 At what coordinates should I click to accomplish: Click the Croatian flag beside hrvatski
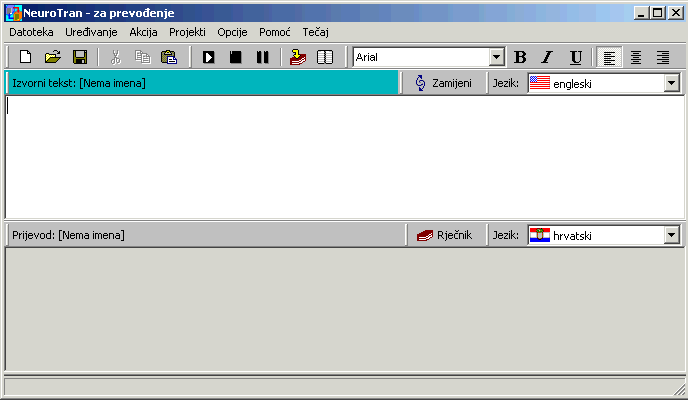[540, 235]
